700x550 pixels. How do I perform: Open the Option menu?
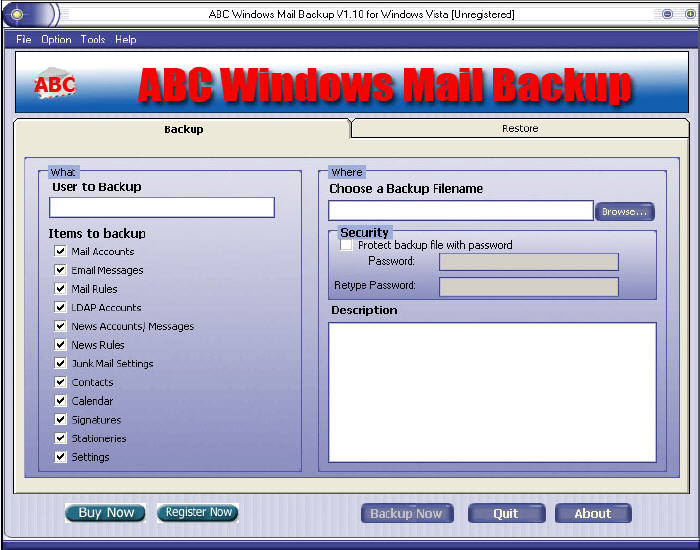click(x=56, y=39)
